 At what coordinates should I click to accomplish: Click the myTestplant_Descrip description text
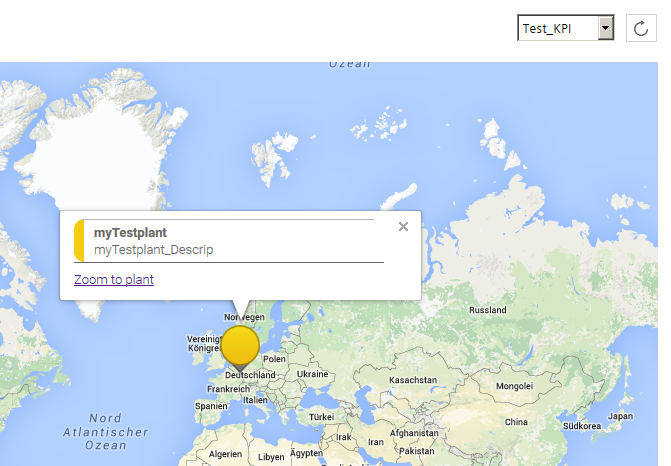(x=153, y=249)
